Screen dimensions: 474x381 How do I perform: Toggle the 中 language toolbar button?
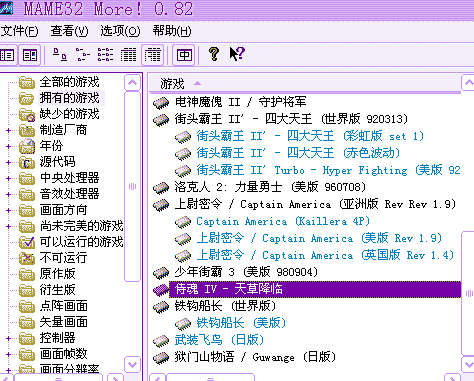[x=184, y=55]
